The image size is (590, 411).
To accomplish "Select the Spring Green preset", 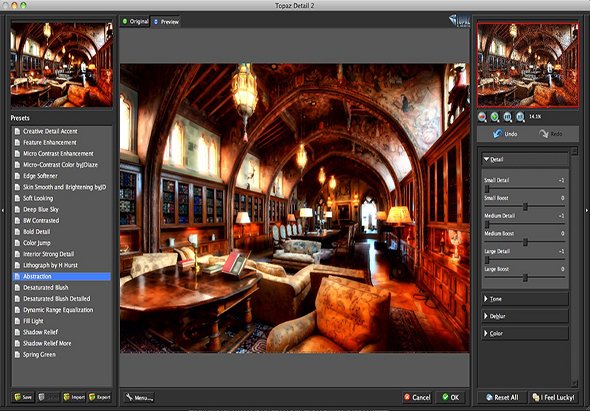I will (62, 355).
